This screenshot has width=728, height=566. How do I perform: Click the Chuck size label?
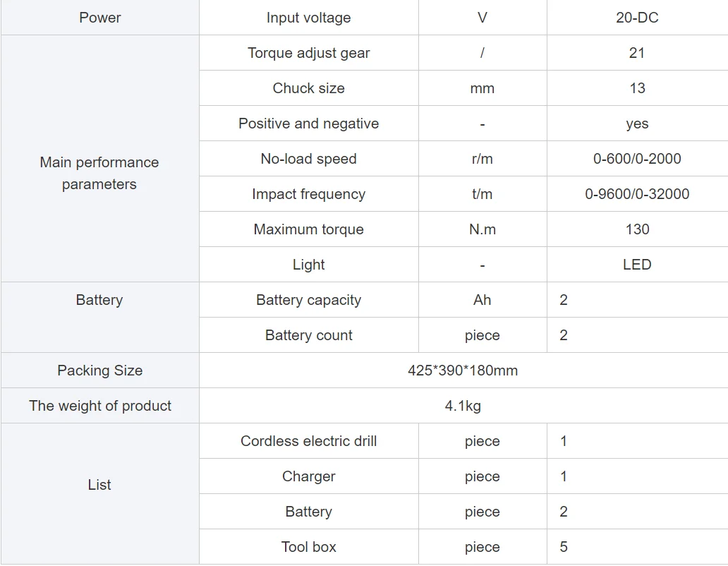(x=308, y=88)
